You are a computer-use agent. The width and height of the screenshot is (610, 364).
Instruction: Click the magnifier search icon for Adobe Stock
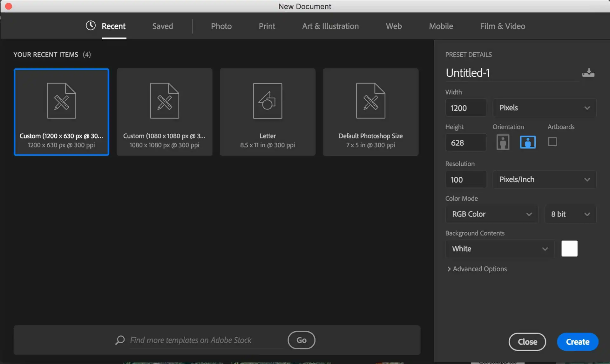point(120,340)
